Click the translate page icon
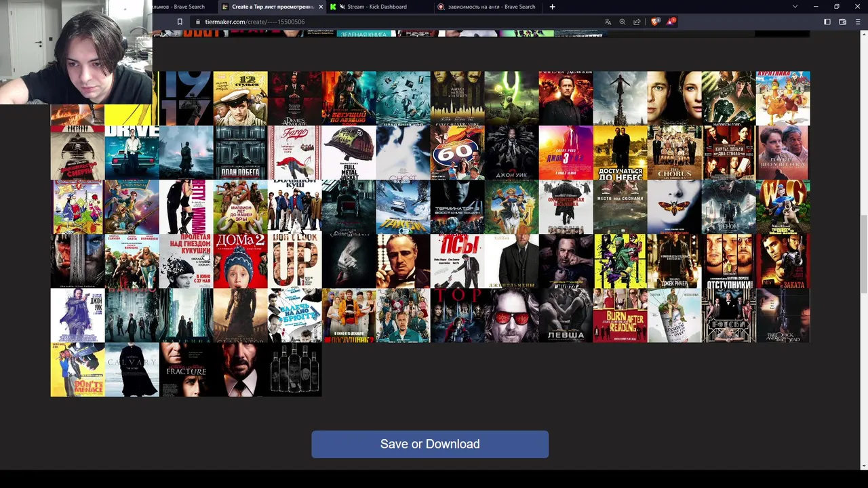868x488 pixels. click(x=608, y=22)
